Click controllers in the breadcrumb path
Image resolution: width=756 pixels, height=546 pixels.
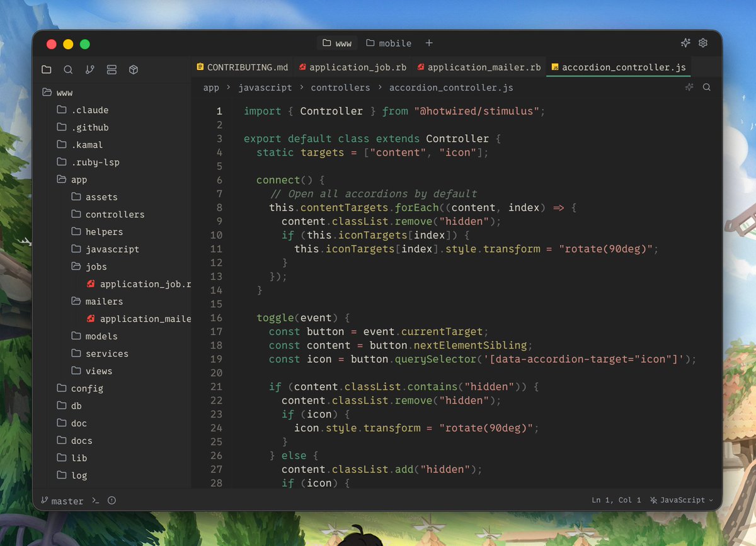coord(340,88)
